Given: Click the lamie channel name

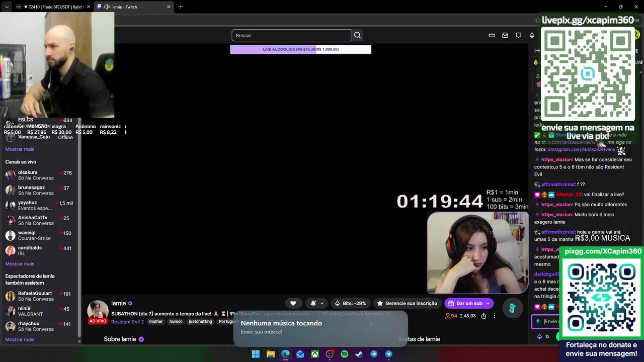Looking at the screenshot, I should (118, 303).
